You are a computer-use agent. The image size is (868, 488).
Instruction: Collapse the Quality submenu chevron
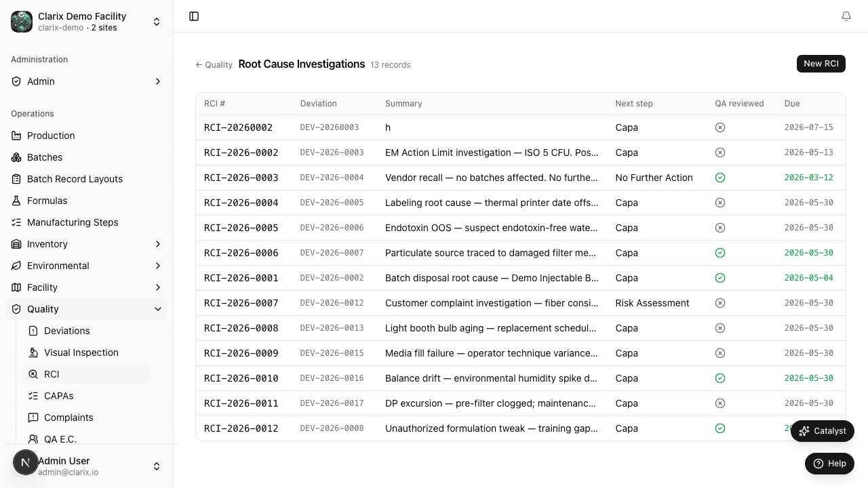point(158,309)
